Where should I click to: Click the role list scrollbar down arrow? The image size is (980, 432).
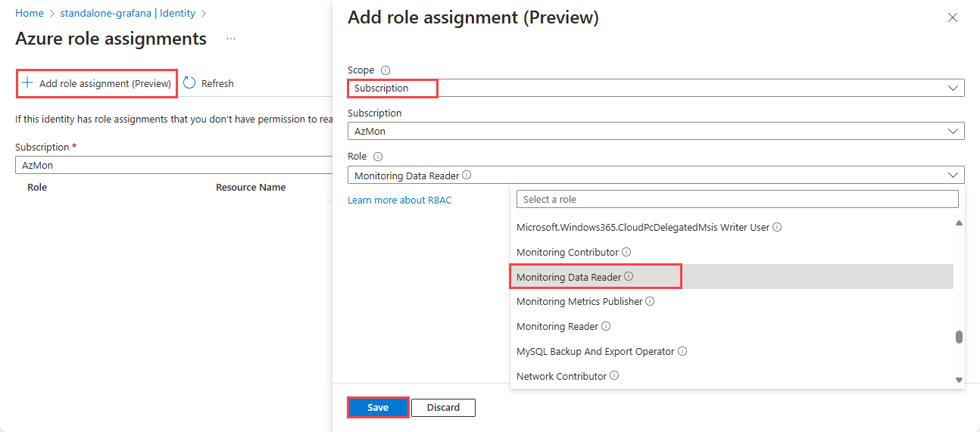(x=959, y=380)
